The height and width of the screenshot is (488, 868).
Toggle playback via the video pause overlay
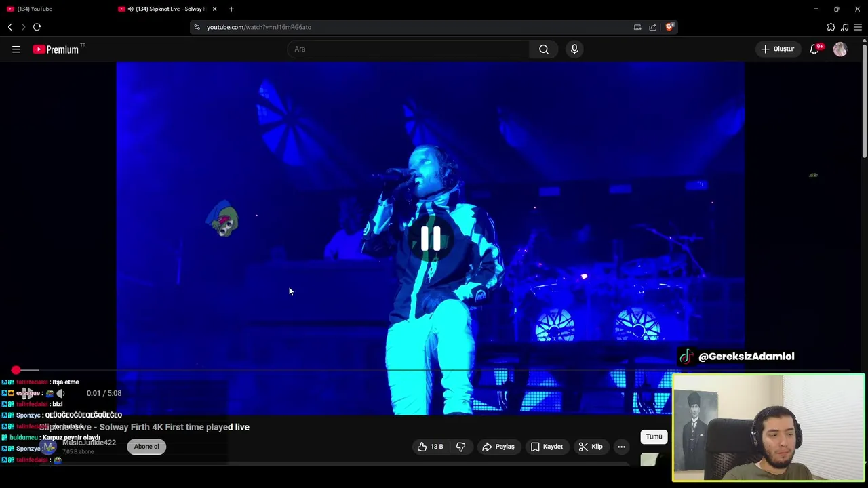(x=431, y=239)
